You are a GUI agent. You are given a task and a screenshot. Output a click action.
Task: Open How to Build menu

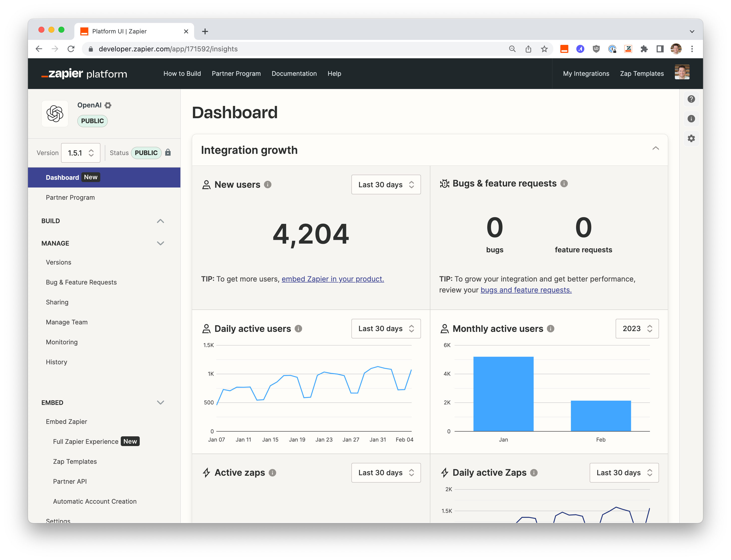[x=182, y=74]
